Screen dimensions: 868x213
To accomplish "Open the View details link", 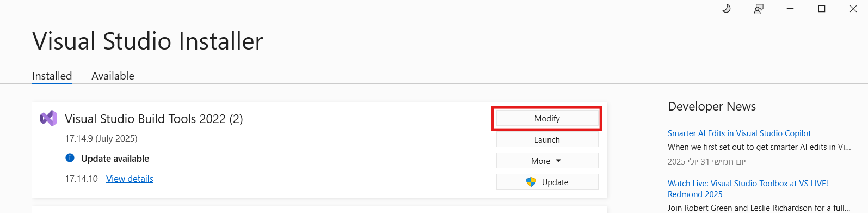I will 130,179.
